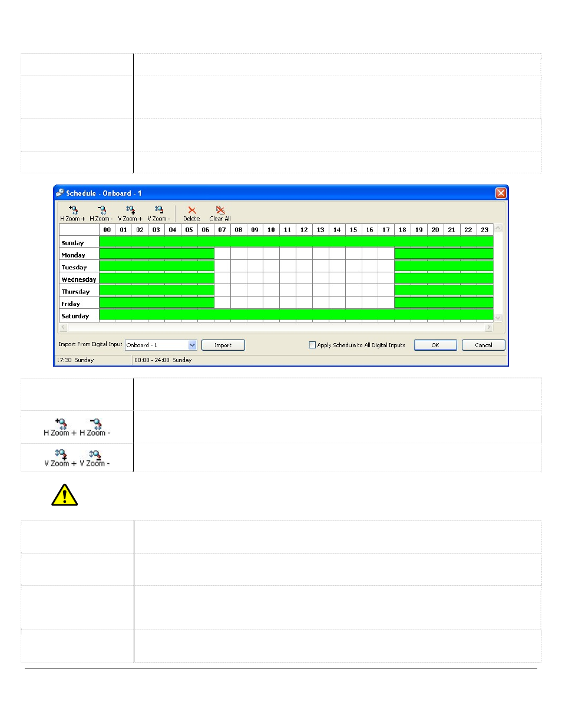Screen dimensions: 562x728
Task: Click the Import button
Action: coord(223,345)
